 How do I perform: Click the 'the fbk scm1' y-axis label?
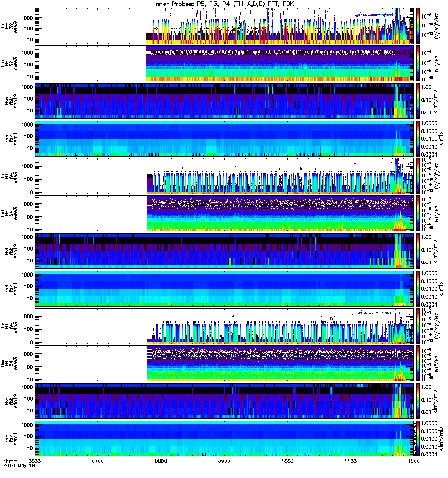11,439
